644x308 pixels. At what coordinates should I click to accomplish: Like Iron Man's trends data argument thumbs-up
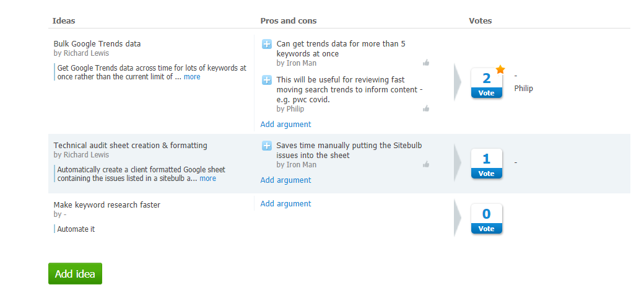pos(426,63)
